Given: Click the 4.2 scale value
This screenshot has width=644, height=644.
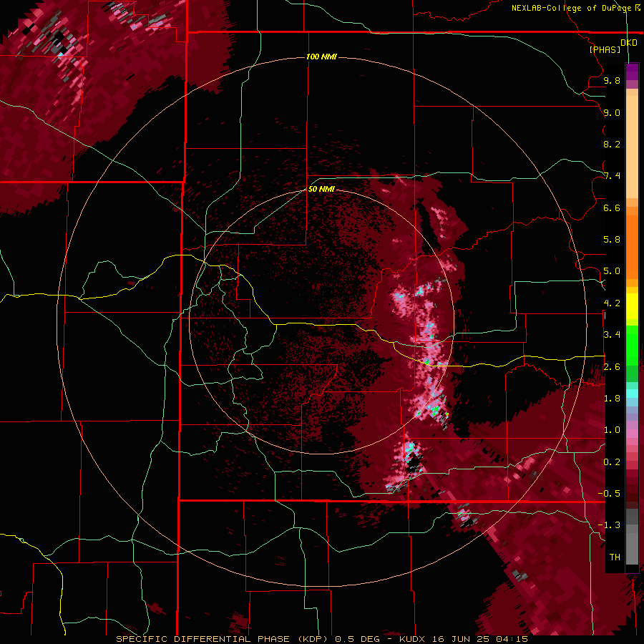Looking at the screenshot, I should pyautogui.click(x=612, y=303).
